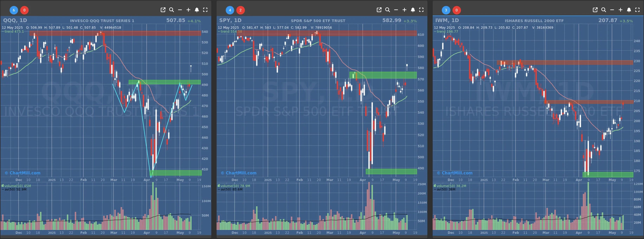644x239 pixels.
Task: Click the search icon on IWM chart
Action: 603,10
